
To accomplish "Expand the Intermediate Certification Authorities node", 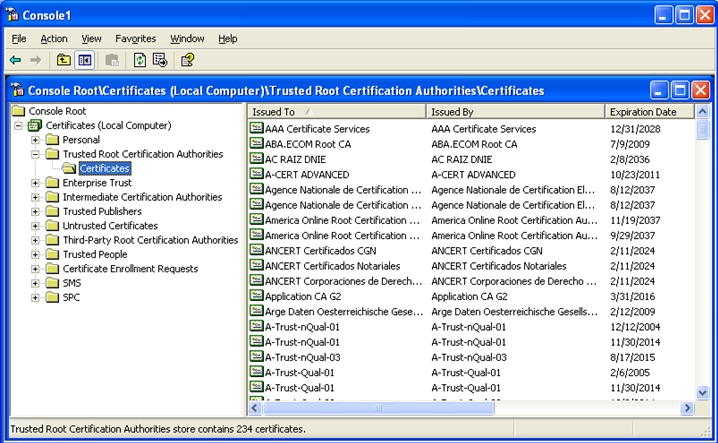I will (x=36, y=198).
